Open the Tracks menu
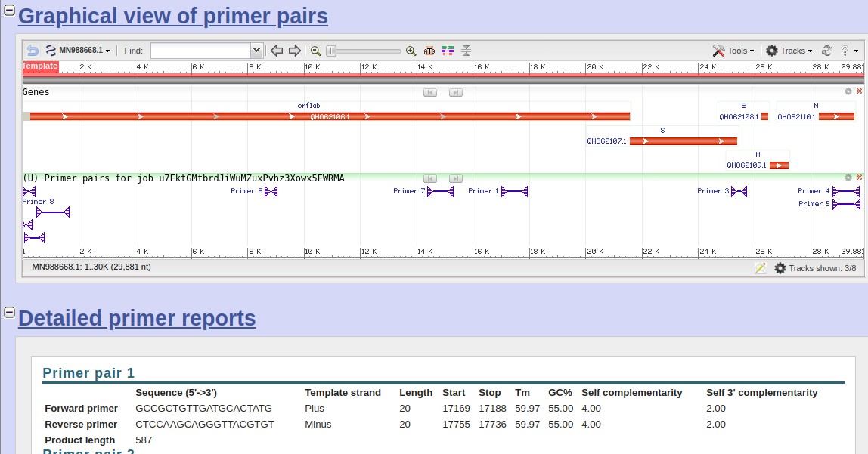The image size is (868, 454). [789, 51]
